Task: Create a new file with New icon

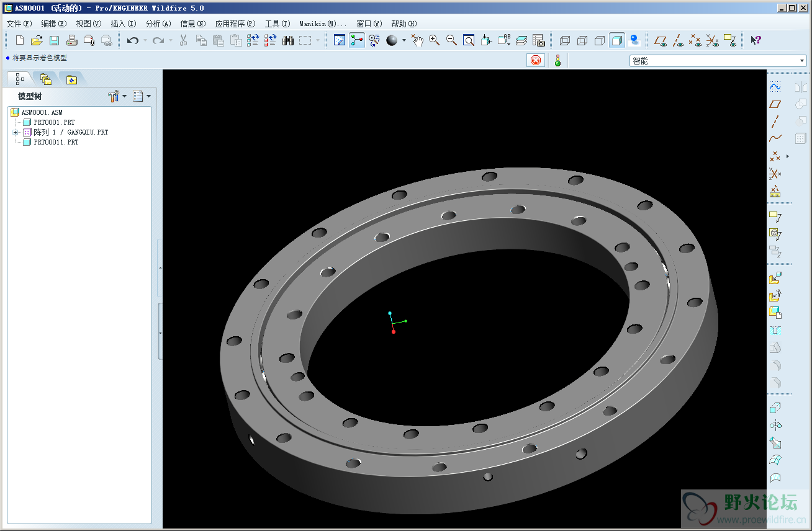Action: [x=20, y=40]
